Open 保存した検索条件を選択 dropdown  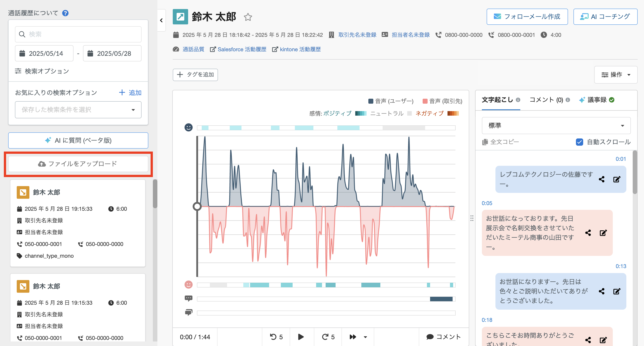coord(78,110)
